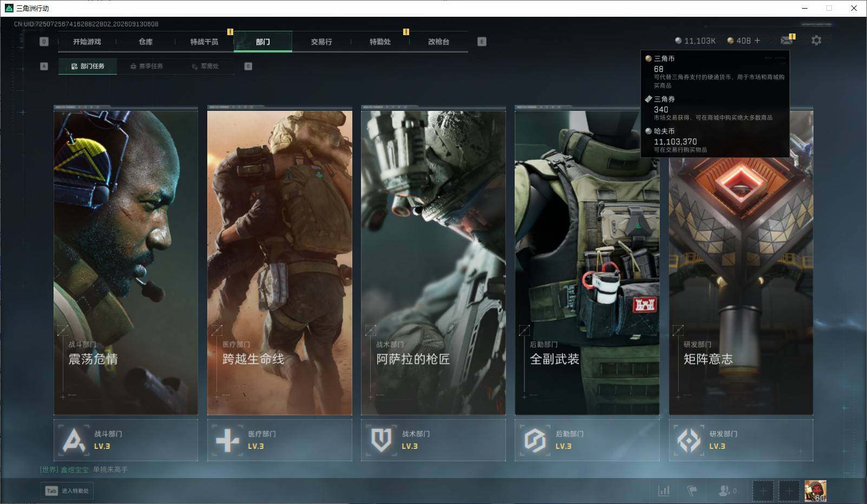Click the CN UID text

(x=86, y=24)
